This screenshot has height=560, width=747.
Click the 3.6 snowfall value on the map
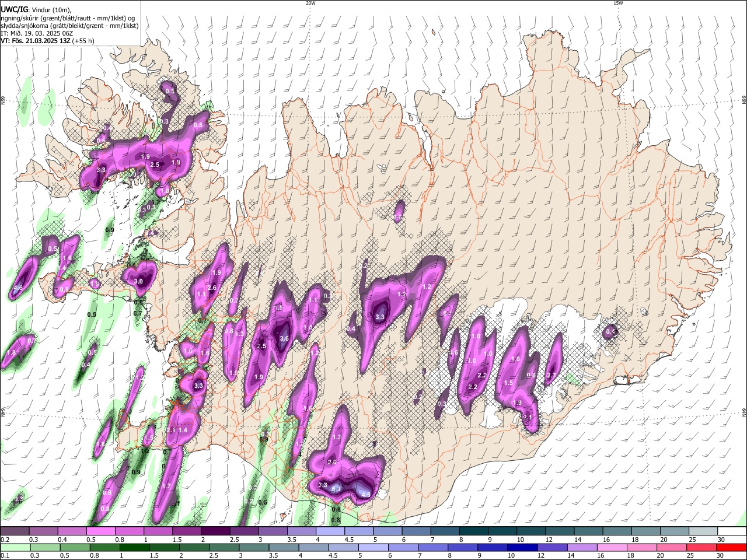coord(284,338)
